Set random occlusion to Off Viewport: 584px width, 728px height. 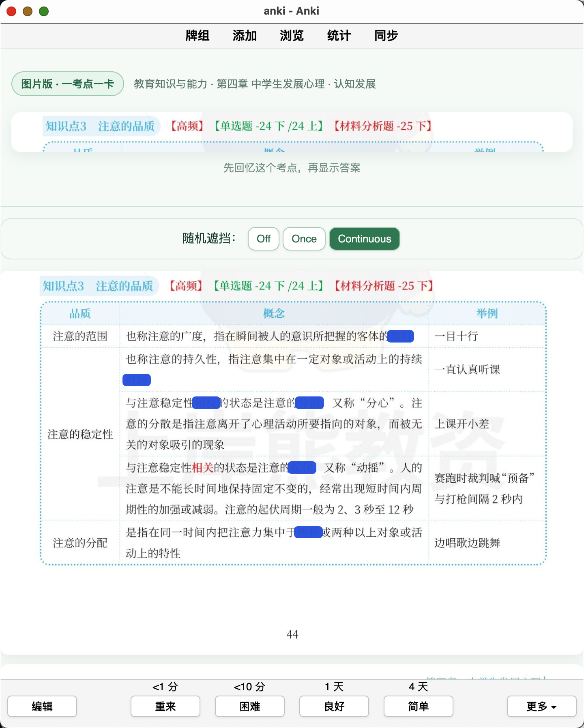264,239
